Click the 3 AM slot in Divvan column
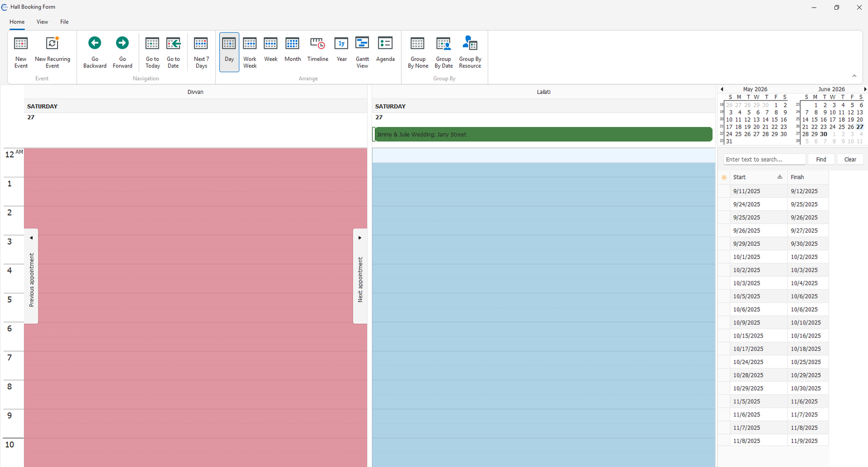 (x=195, y=242)
